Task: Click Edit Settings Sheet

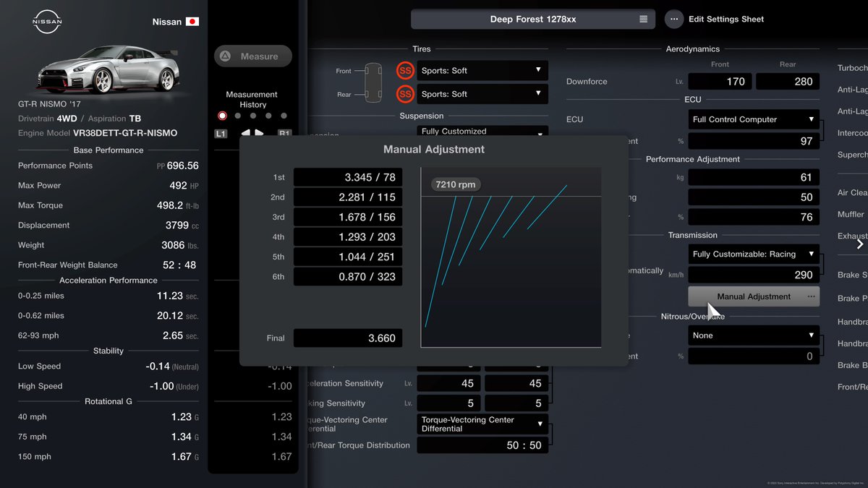Action: pyautogui.click(x=726, y=20)
